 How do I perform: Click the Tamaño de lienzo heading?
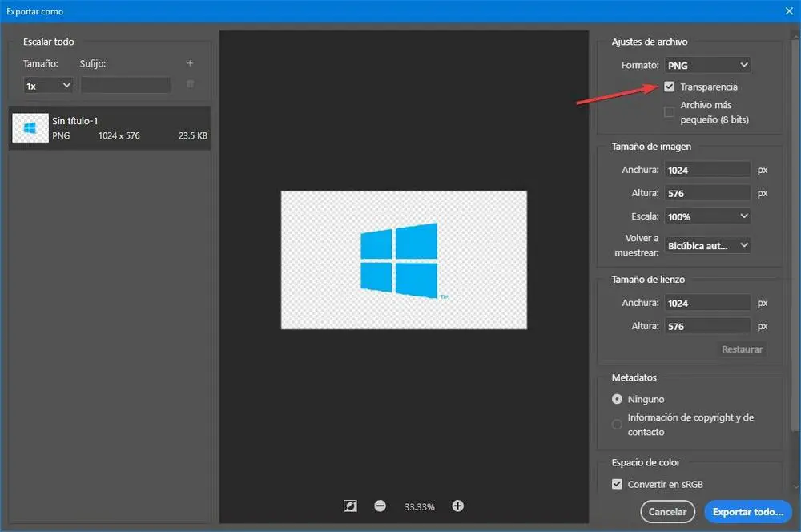(648, 280)
